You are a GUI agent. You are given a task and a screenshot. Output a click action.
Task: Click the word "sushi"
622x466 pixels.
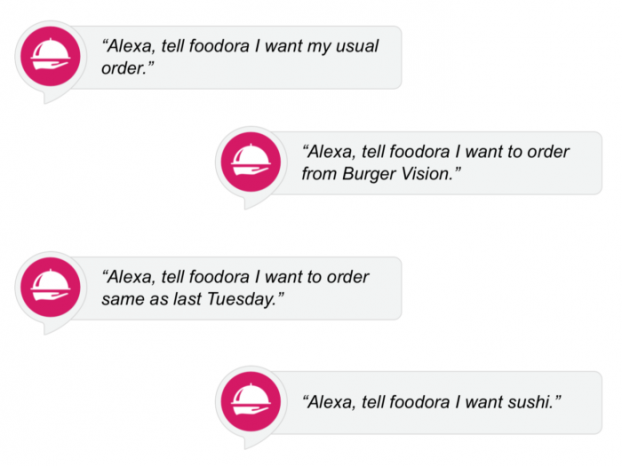click(530, 402)
